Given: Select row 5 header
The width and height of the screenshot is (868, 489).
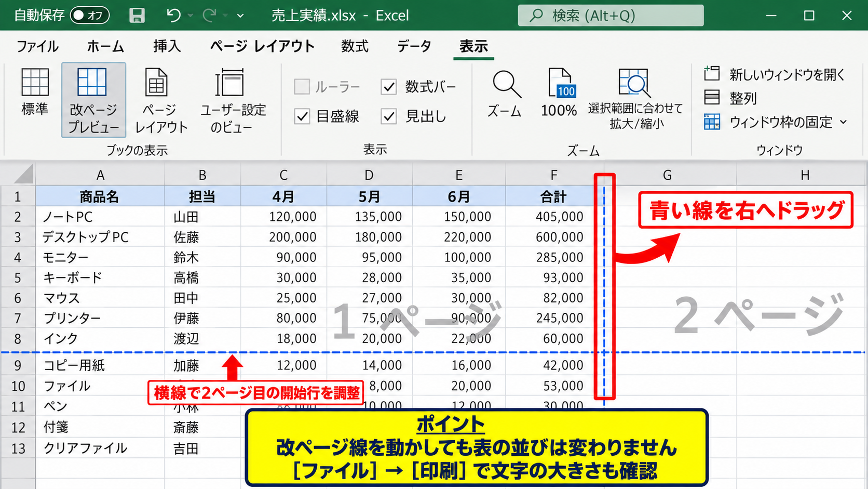Looking at the screenshot, I should [x=18, y=277].
